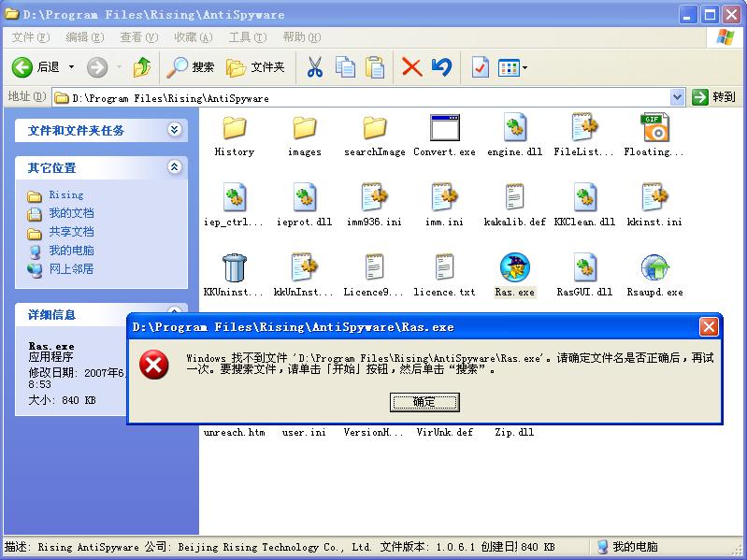Viewport: 747px width, 560px height.
Task: Click the Back arrow icon
Action: point(22,67)
